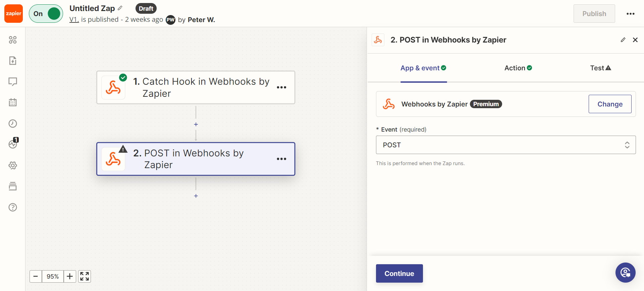Open more options for Catch Hook step
This screenshot has height=291, width=644.
(281, 87)
